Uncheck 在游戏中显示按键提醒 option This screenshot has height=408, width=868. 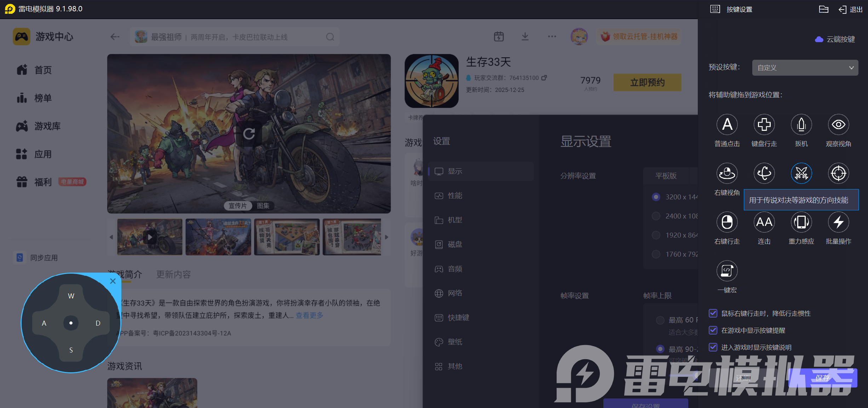(x=713, y=330)
